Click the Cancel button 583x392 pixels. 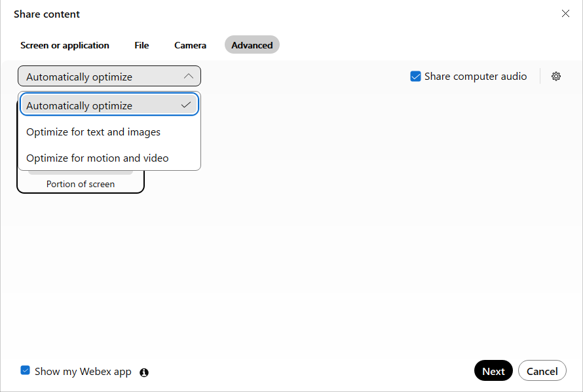click(x=542, y=371)
